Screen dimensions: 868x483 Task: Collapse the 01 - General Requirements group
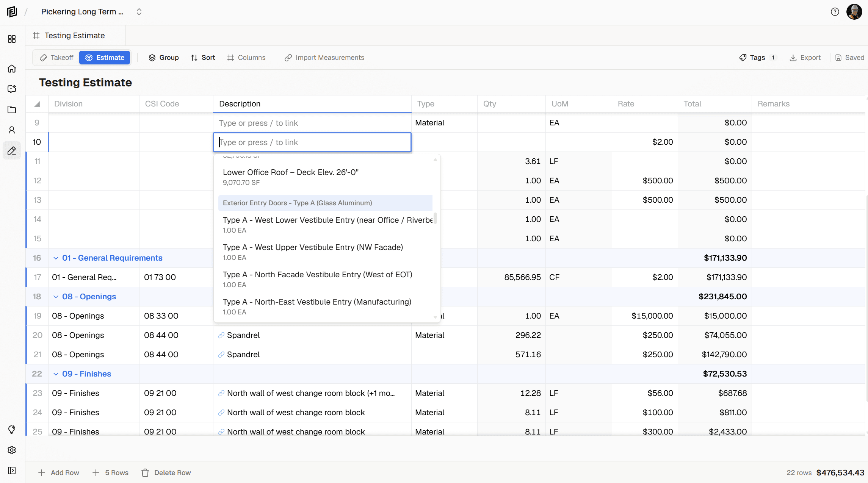point(56,258)
